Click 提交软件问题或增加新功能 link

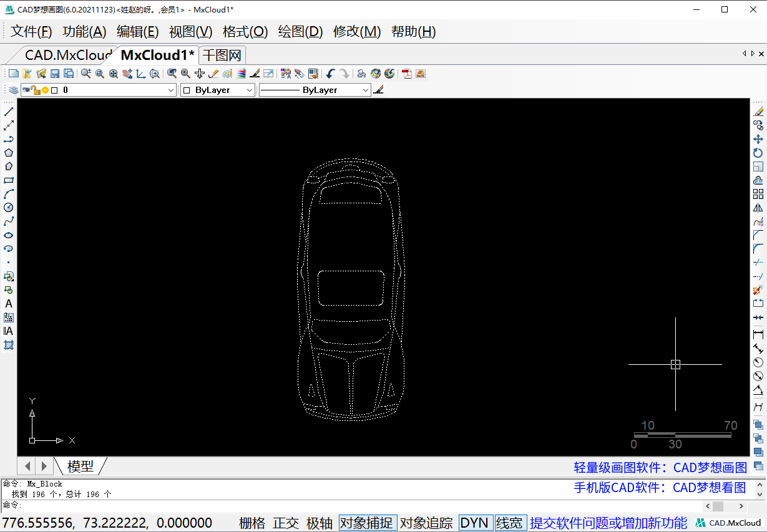pos(608,523)
